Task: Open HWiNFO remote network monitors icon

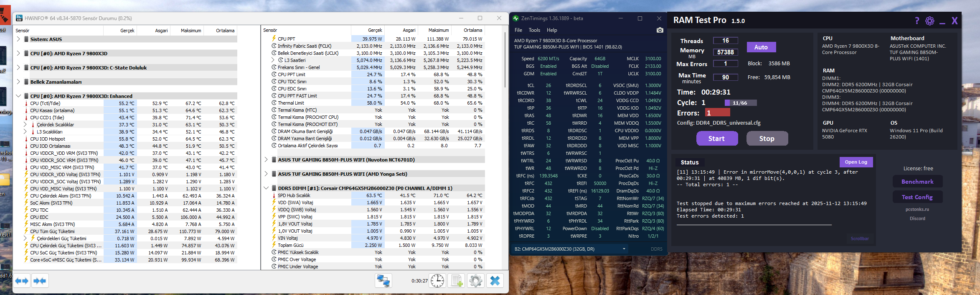Action: 383,281
